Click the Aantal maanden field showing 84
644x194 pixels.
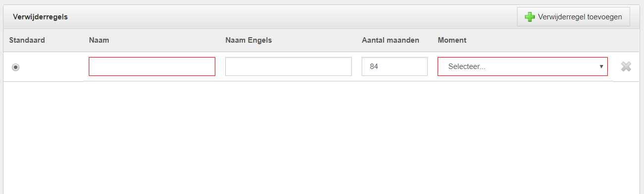[394, 66]
